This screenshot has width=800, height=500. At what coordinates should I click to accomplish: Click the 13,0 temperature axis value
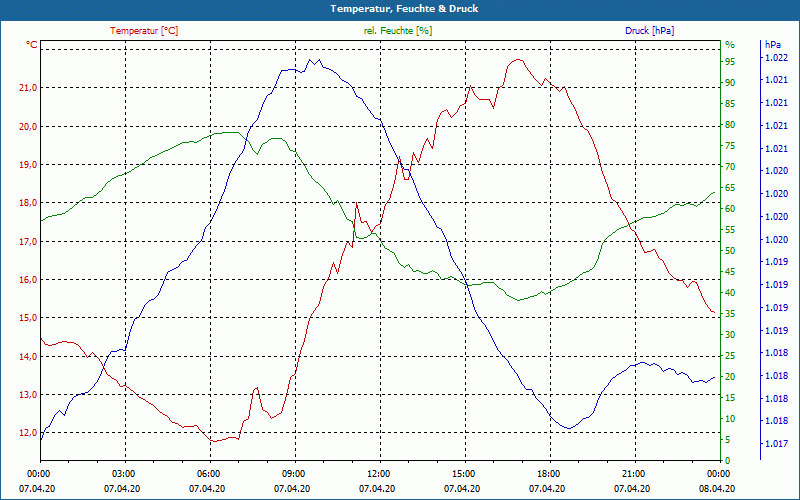pyautogui.click(x=29, y=394)
